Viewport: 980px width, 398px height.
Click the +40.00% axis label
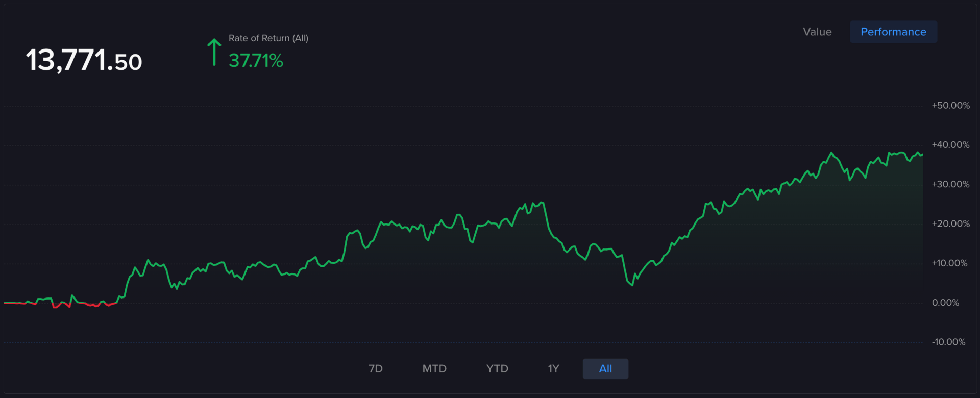(950, 145)
